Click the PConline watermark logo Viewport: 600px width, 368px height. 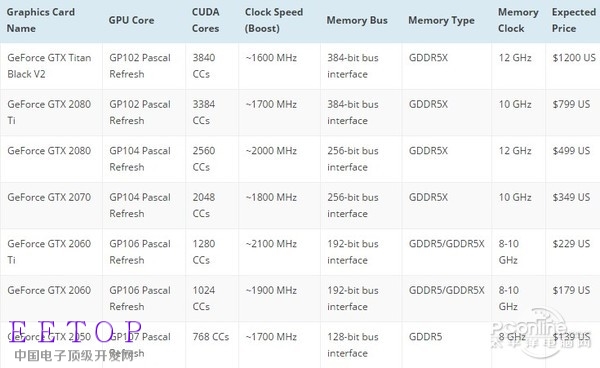click(x=541, y=333)
